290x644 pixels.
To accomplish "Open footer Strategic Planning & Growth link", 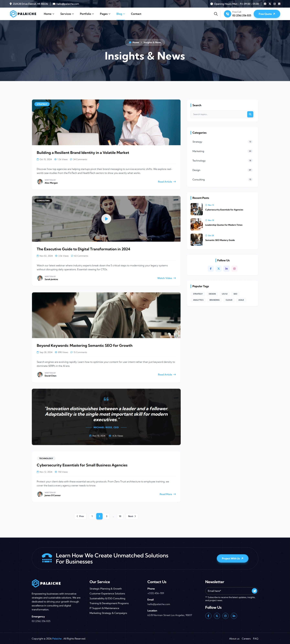I will click(106, 589).
